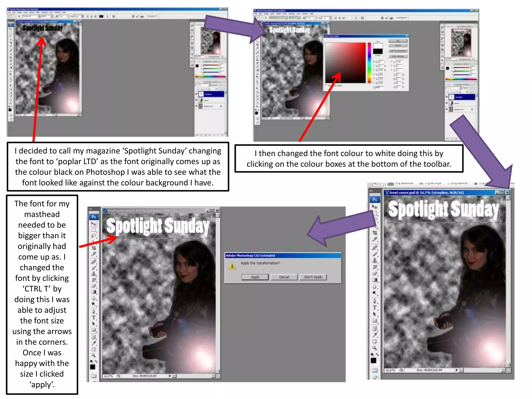Image resolution: width=532 pixels, height=399 pixels.
Task: Pick the Pen tool in bottom-right Photoshop toolbar
Action: click(374, 301)
